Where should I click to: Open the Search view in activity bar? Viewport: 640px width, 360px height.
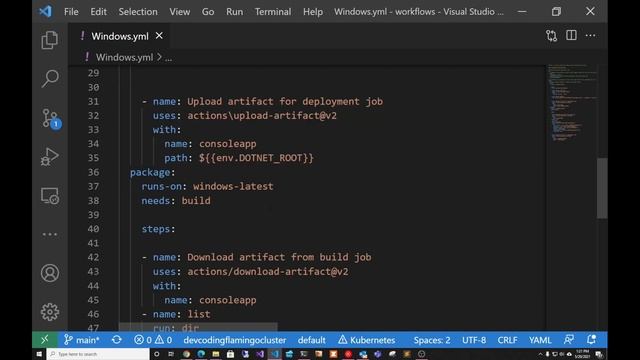click(50, 78)
